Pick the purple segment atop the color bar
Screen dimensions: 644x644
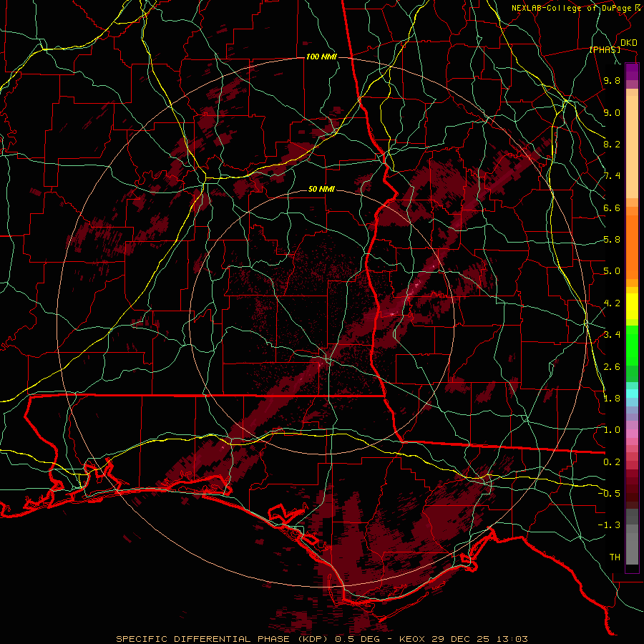632,72
